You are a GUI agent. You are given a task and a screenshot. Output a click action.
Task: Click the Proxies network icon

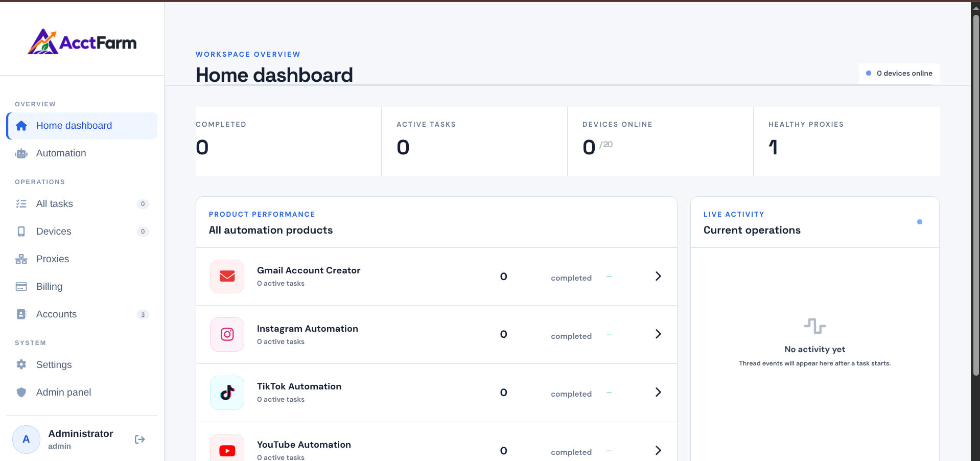point(21,259)
